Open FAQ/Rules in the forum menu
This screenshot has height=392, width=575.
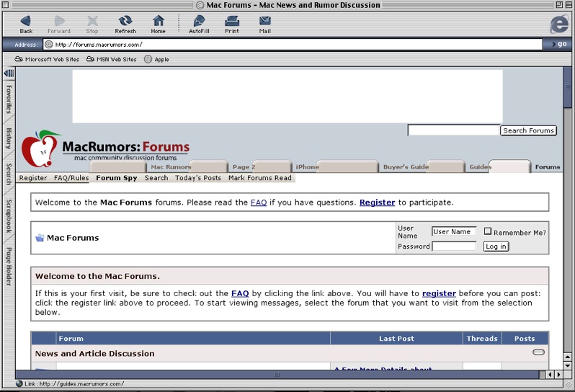point(71,178)
